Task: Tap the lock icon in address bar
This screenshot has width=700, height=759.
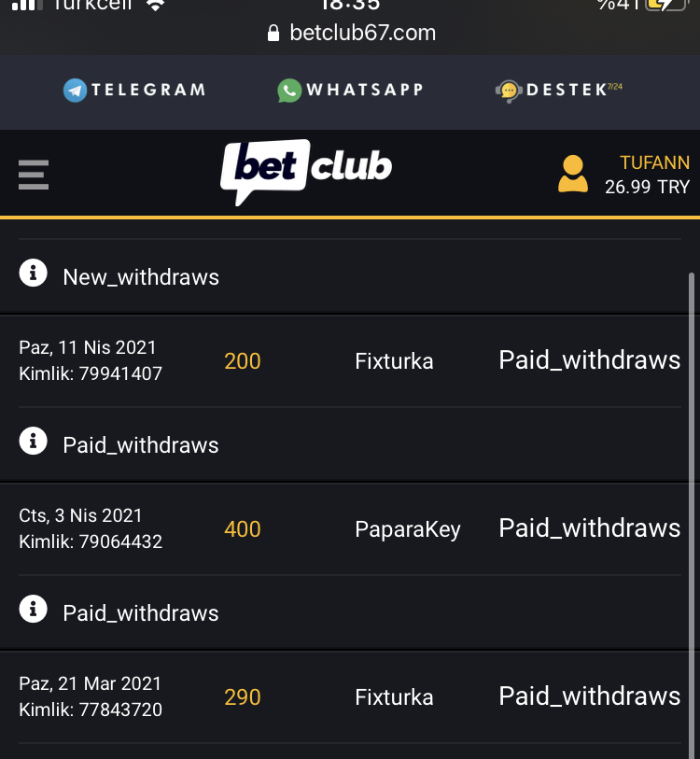Action: (273, 34)
